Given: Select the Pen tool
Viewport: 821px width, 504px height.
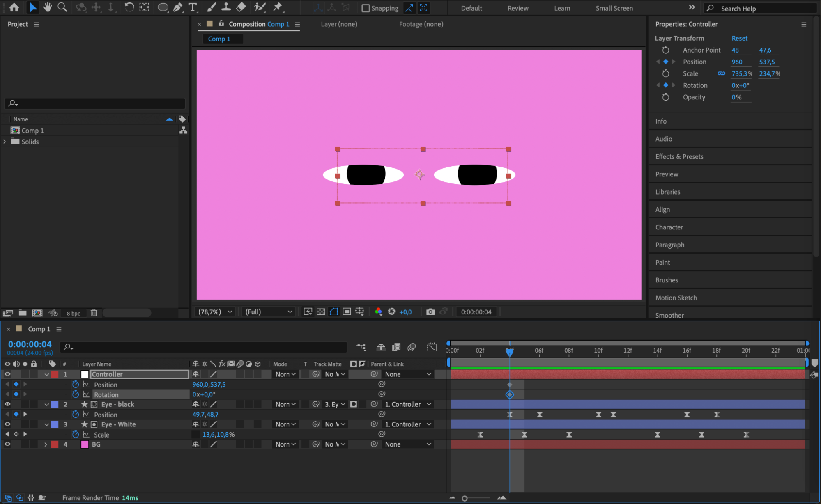Looking at the screenshot, I should (177, 7).
